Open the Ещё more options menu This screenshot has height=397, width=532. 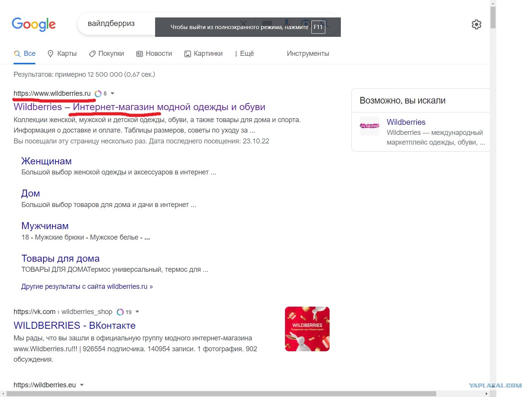244,54
